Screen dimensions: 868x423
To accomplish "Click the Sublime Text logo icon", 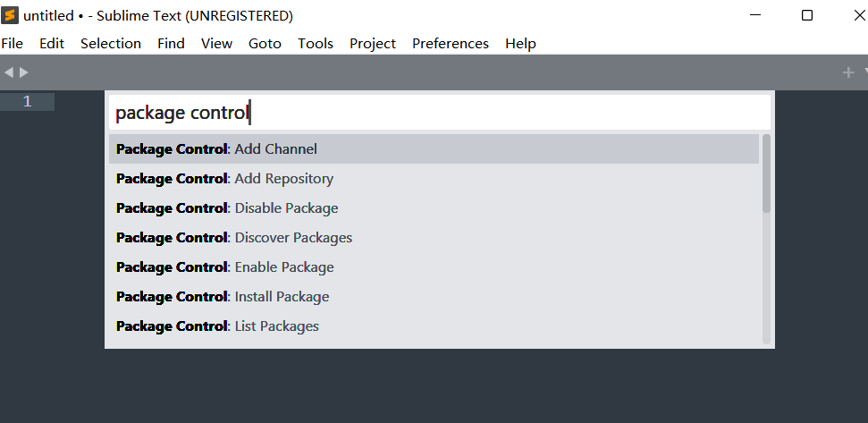I will (11, 15).
